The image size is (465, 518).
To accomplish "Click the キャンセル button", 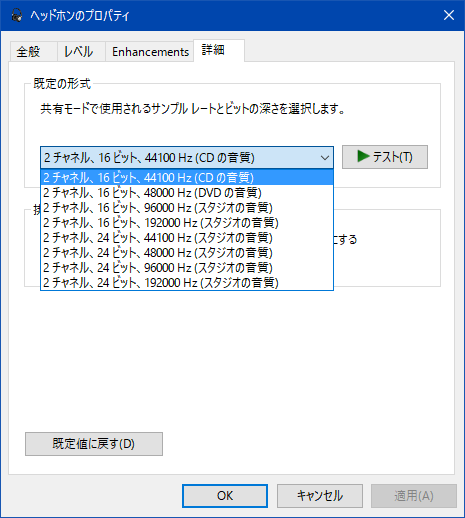I will [320, 496].
